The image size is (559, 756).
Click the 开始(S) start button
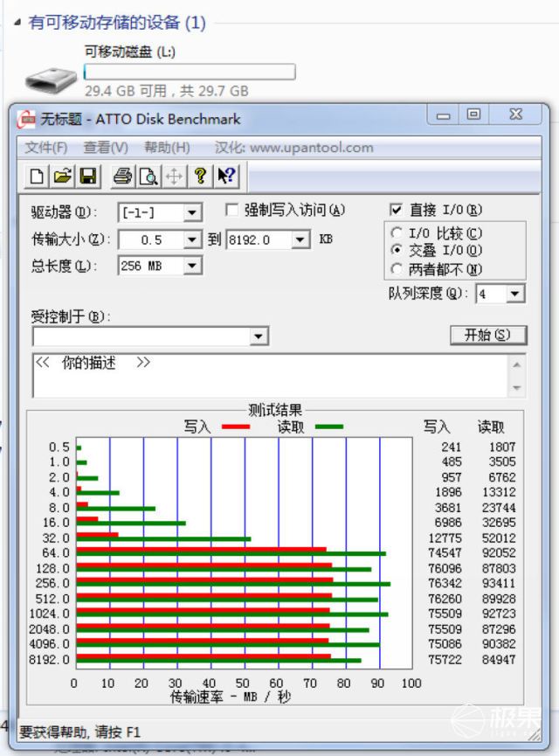click(488, 335)
